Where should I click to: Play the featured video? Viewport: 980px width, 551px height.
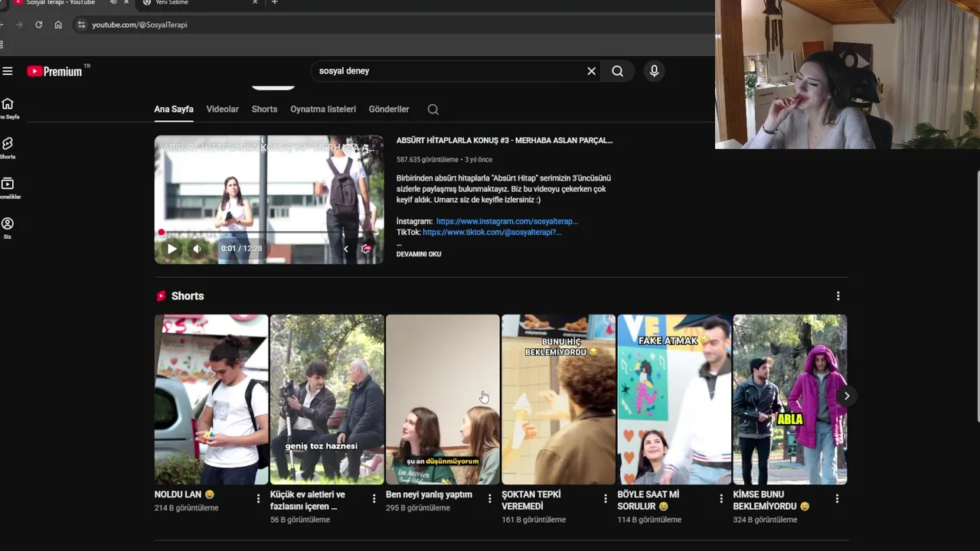tap(171, 249)
